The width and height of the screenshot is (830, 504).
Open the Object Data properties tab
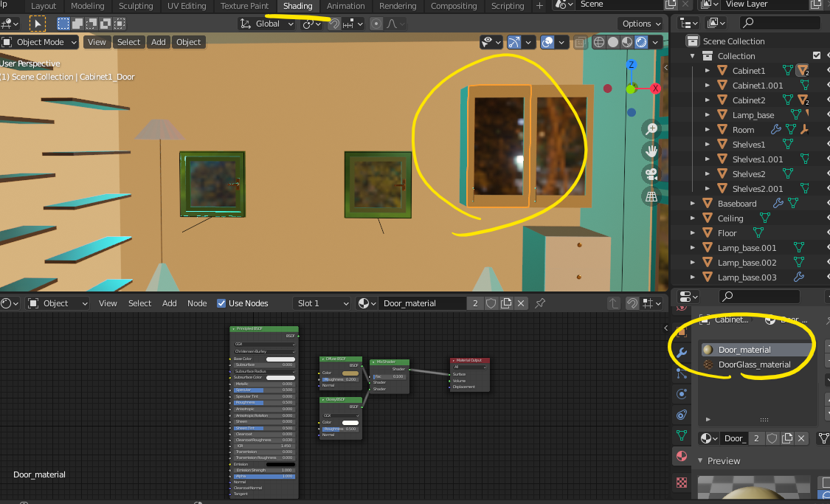tap(682, 435)
